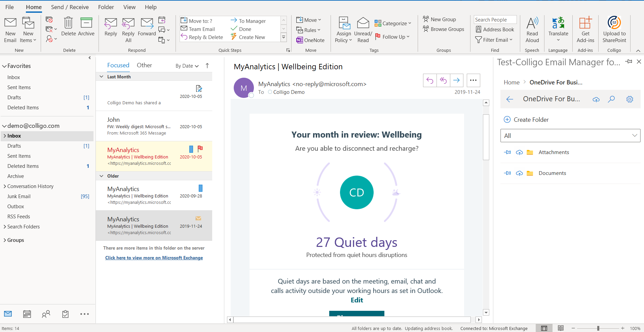Open Colligo settings gear
Screen dimensions: 644x332
click(630, 99)
